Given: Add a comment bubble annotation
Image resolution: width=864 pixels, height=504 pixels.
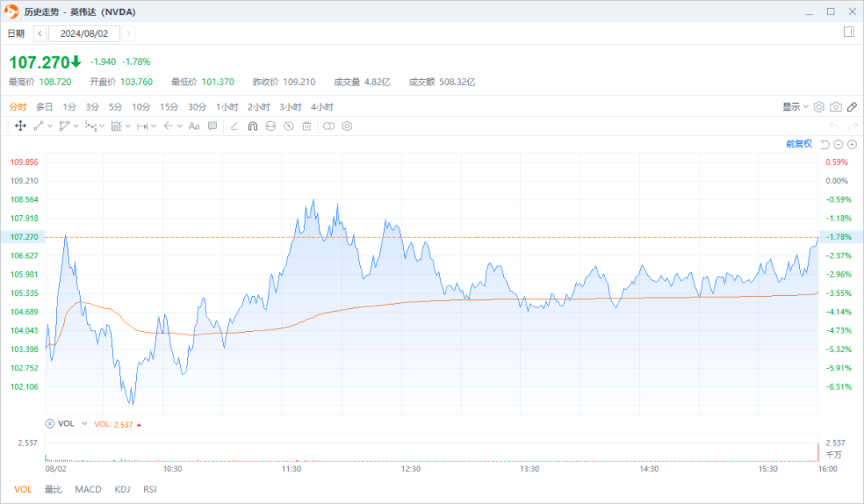Looking at the screenshot, I should point(213,126).
